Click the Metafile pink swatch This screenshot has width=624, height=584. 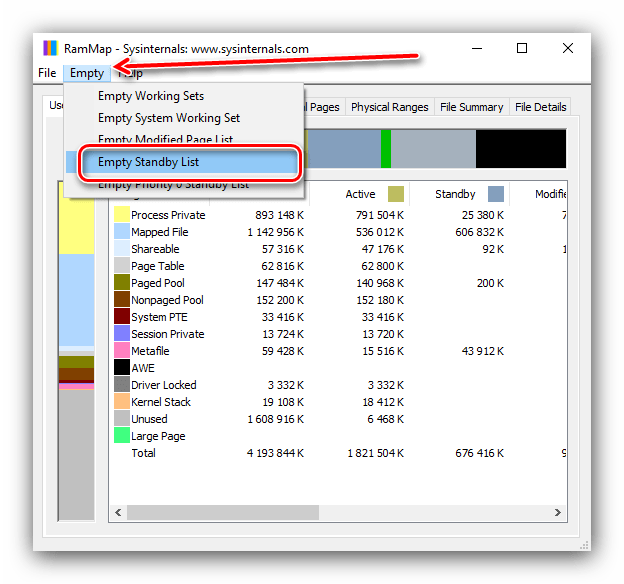pos(122,350)
